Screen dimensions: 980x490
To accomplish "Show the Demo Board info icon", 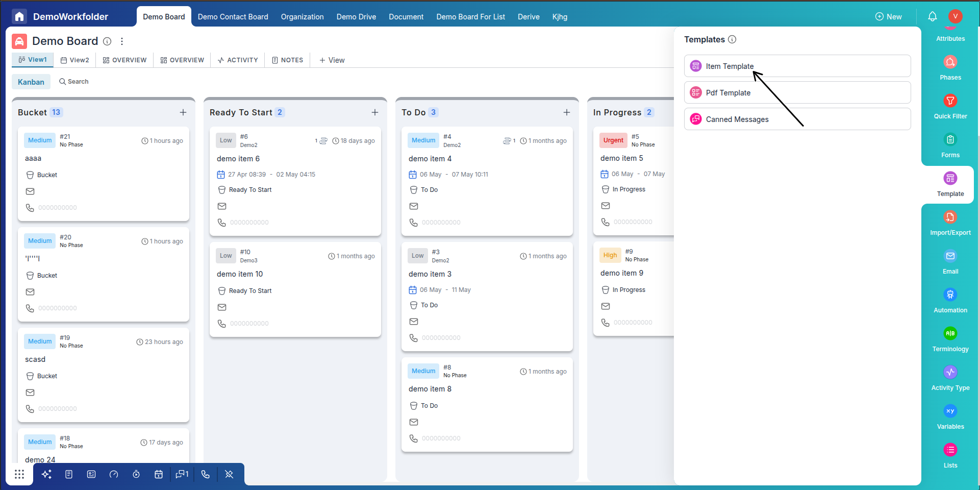I will click(x=107, y=41).
